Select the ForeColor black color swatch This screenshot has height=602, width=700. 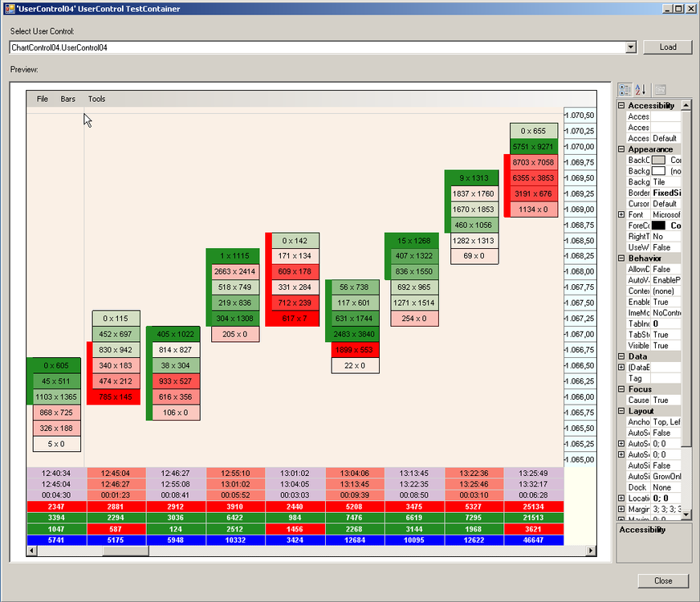coord(658,226)
